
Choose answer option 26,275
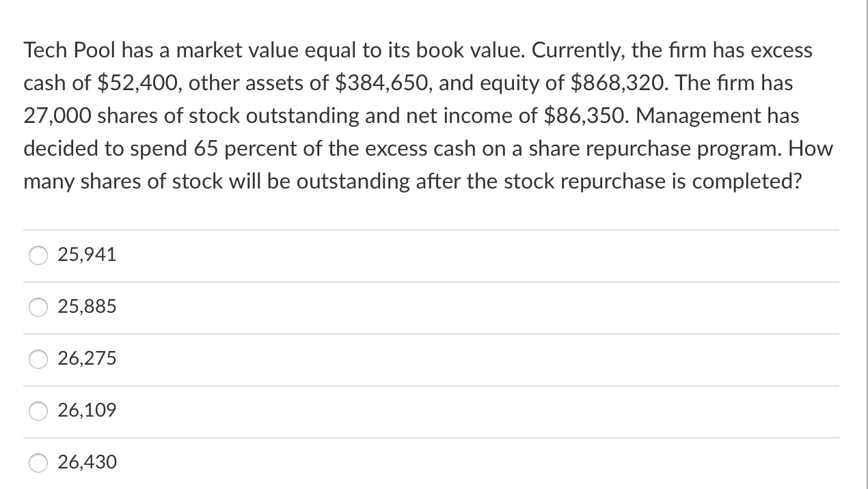87,358
